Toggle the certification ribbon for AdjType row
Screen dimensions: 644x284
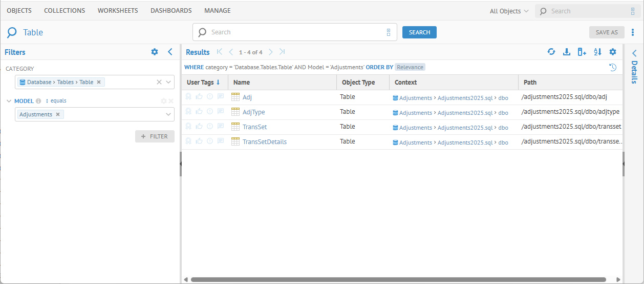[x=188, y=112]
